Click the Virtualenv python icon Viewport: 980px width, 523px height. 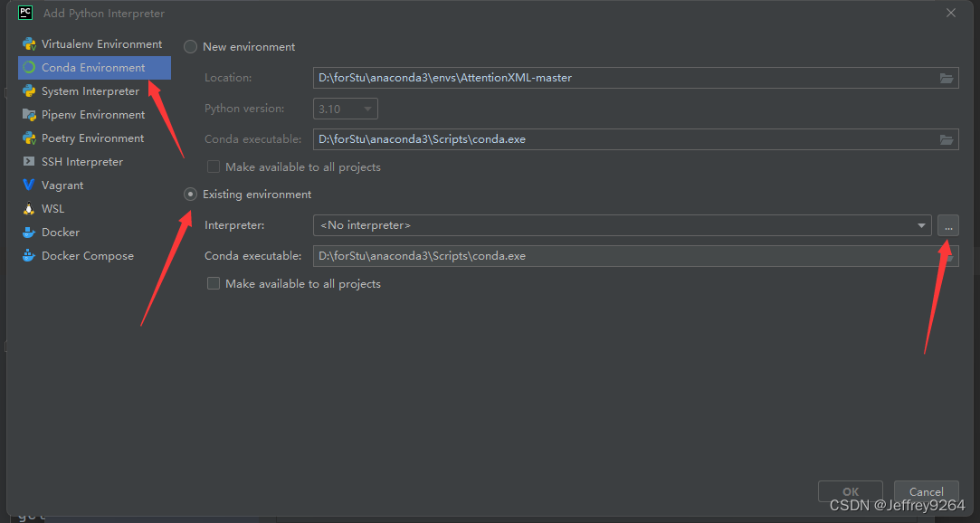click(x=29, y=44)
